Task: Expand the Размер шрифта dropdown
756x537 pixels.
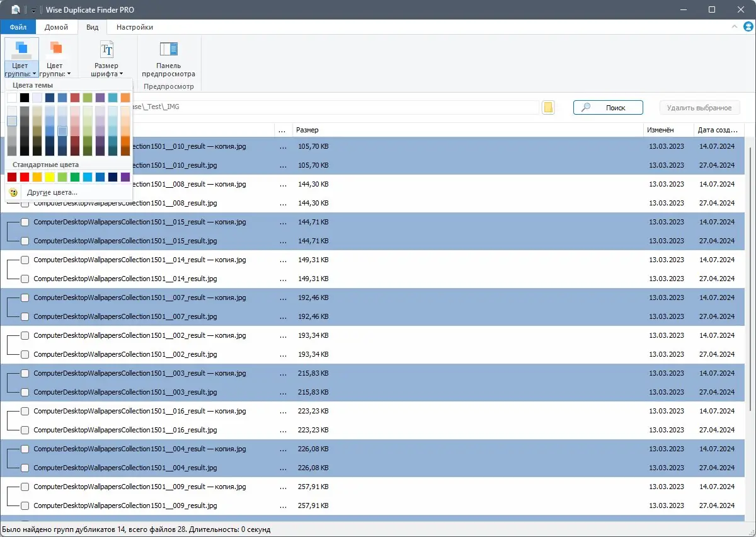Action: tap(120, 74)
